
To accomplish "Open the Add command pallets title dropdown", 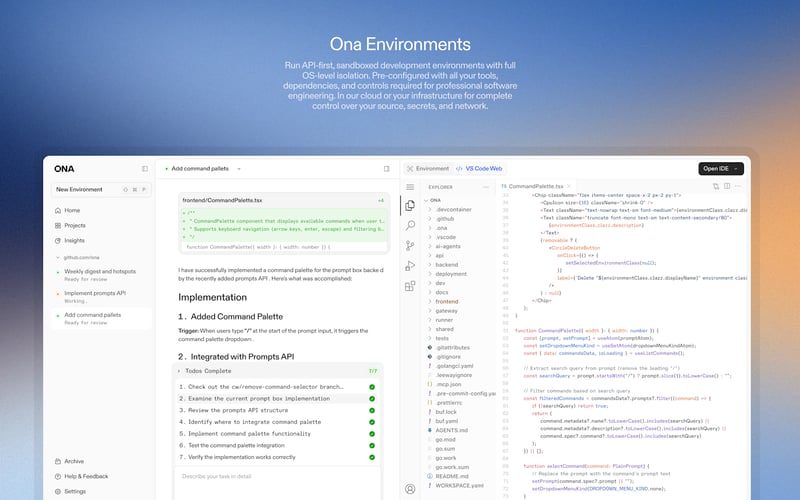I will (239, 169).
